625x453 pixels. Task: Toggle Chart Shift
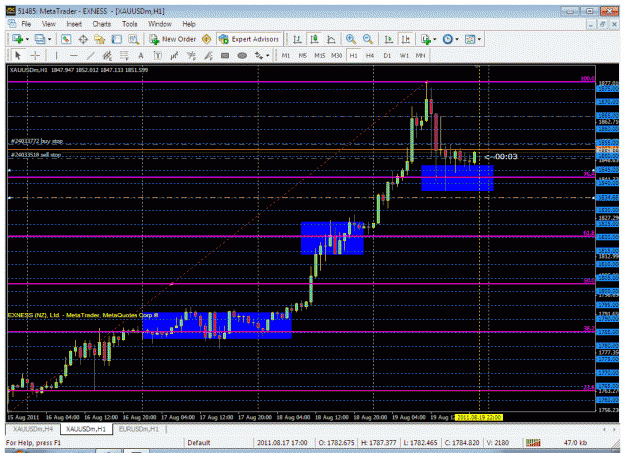(x=406, y=39)
